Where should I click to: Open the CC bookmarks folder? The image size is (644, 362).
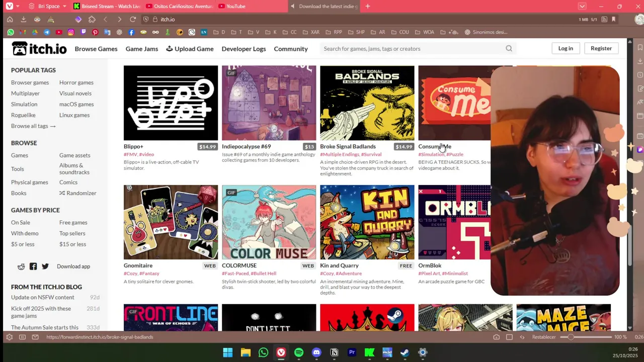289,32
